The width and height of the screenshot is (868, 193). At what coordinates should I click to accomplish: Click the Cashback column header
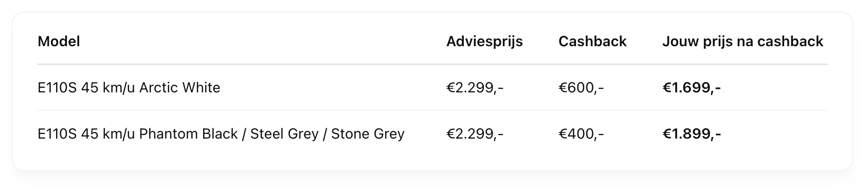tap(592, 42)
